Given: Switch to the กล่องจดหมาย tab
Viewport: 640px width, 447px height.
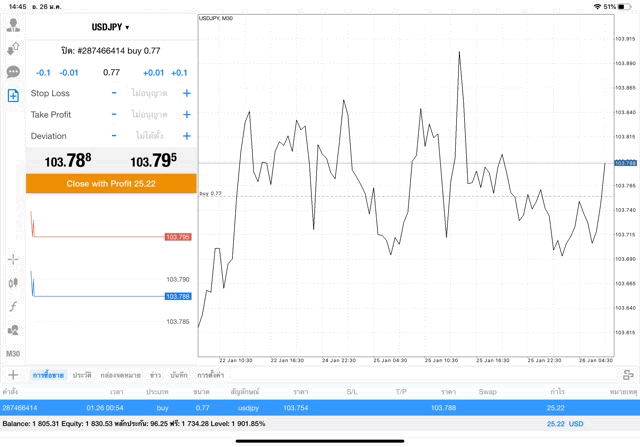Looking at the screenshot, I should tap(120, 375).
